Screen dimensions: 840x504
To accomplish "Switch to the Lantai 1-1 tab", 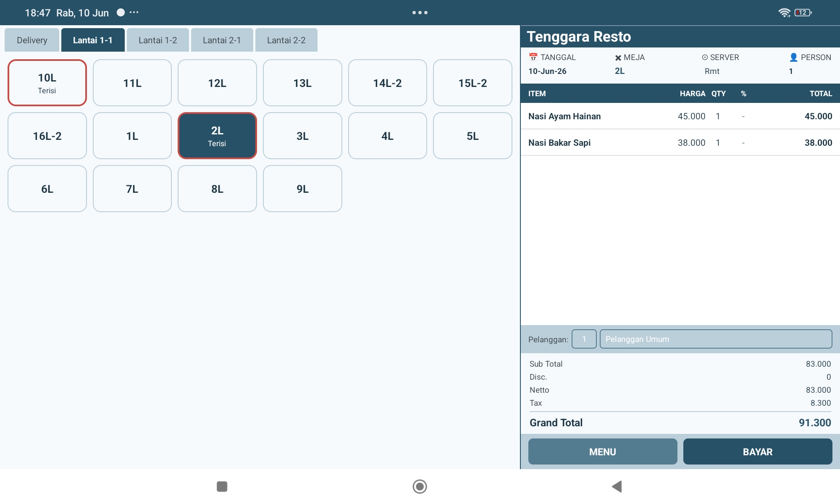I will click(x=93, y=40).
